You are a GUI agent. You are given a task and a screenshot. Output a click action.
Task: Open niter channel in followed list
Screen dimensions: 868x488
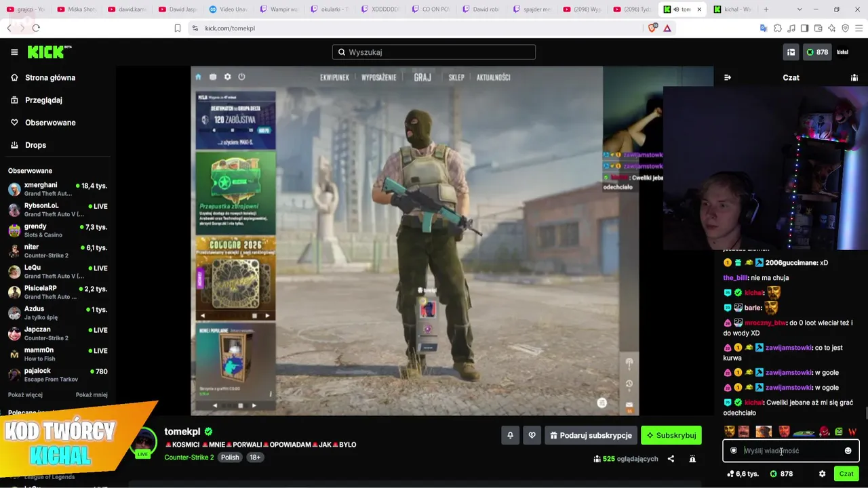(58, 251)
